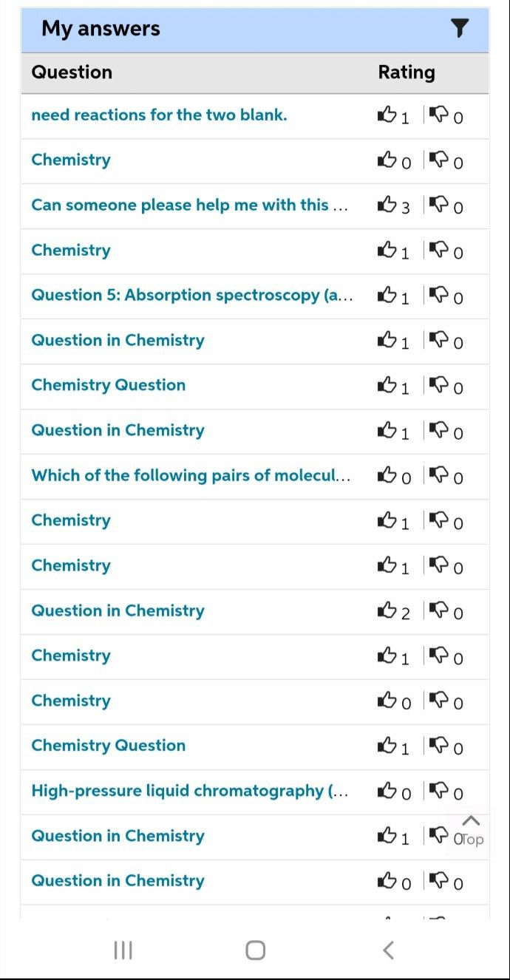Viewport: 510px width, 980px height.
Task: Thumbs up the 'Which of the following pairs' answer
Action: (x=387, y=475)
